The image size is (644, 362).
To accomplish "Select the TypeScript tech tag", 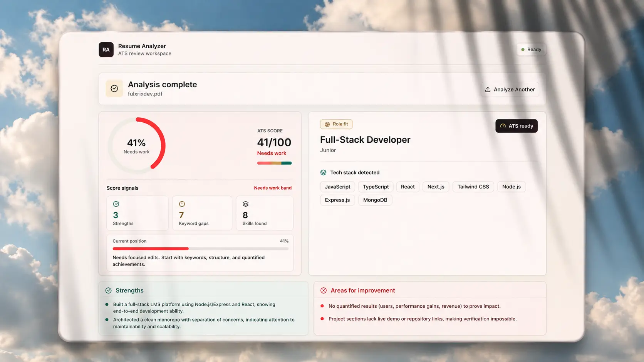I will point(376,187).
